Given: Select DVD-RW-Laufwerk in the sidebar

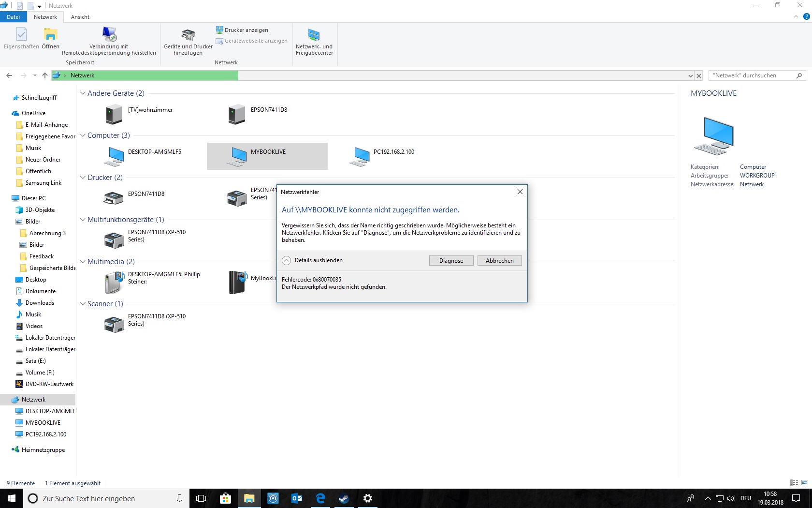Looking at the screenshot, I should pos(49,384).
